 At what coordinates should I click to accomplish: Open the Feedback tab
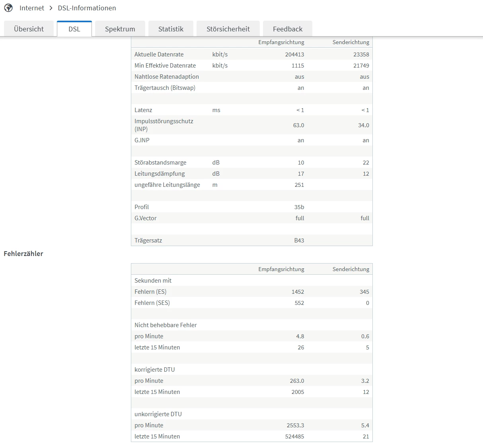tap(288, 29)
